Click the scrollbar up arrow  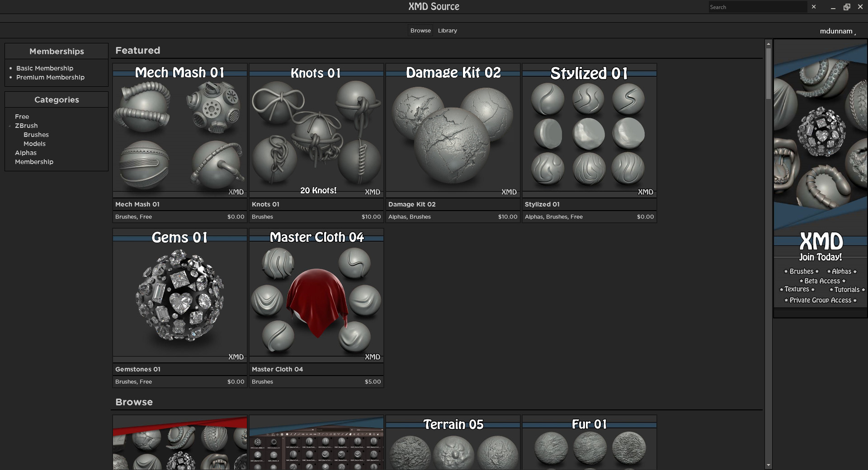pyautogui.click(x=768, y=44)
